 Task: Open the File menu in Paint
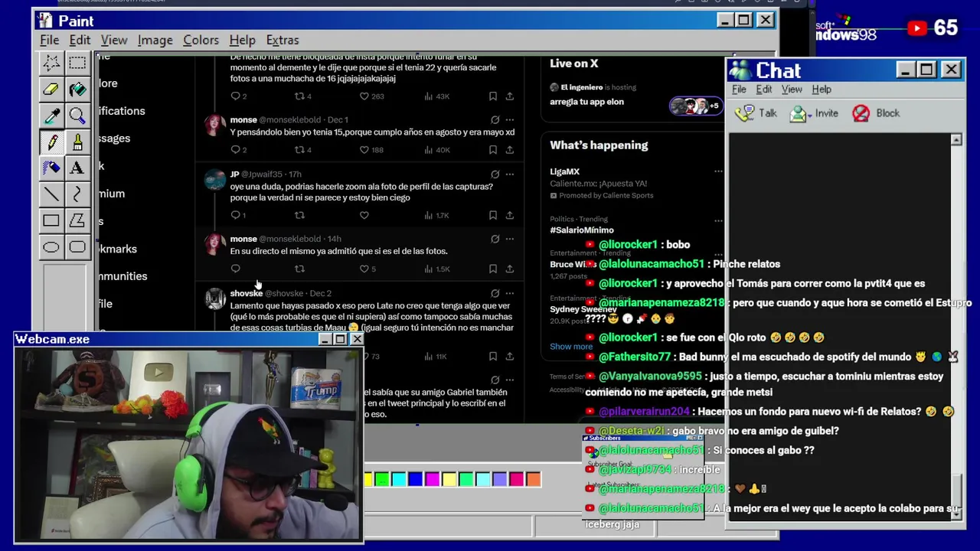[49, 40]
